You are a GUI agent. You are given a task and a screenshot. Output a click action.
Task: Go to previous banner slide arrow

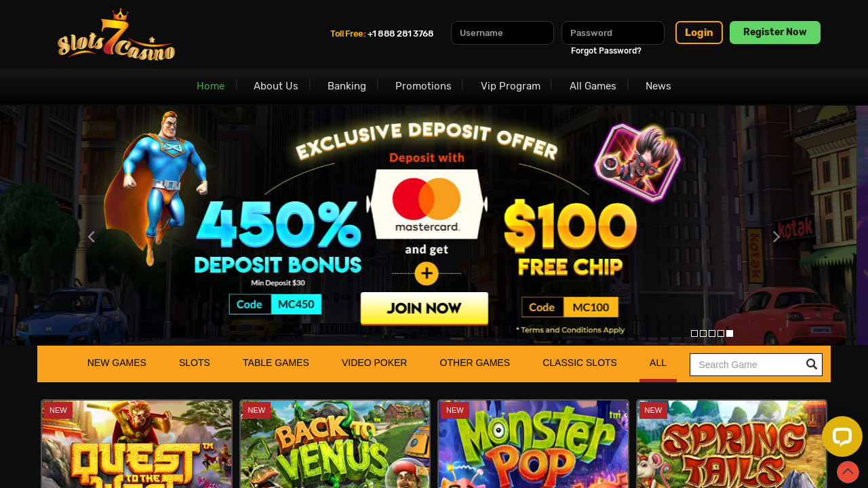[x=91, y=237]
